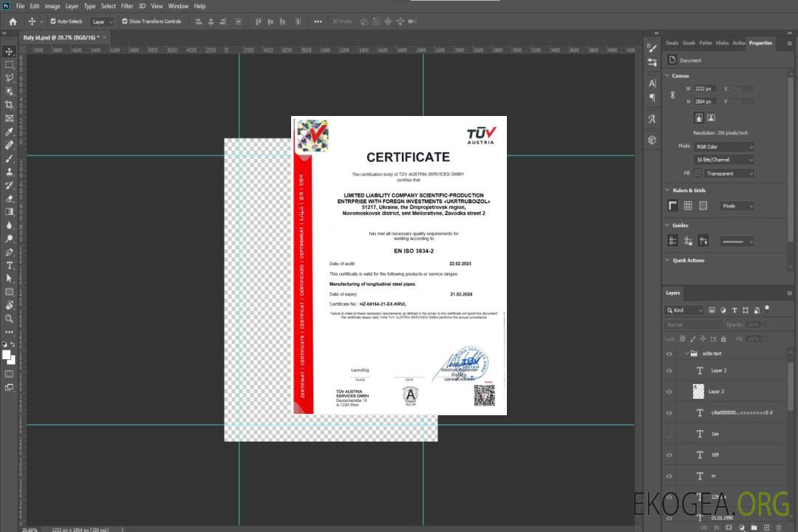Viewport: 798px width, 532px height.
Task: Select the Horizontal Type tool
Action: point(9,265)
